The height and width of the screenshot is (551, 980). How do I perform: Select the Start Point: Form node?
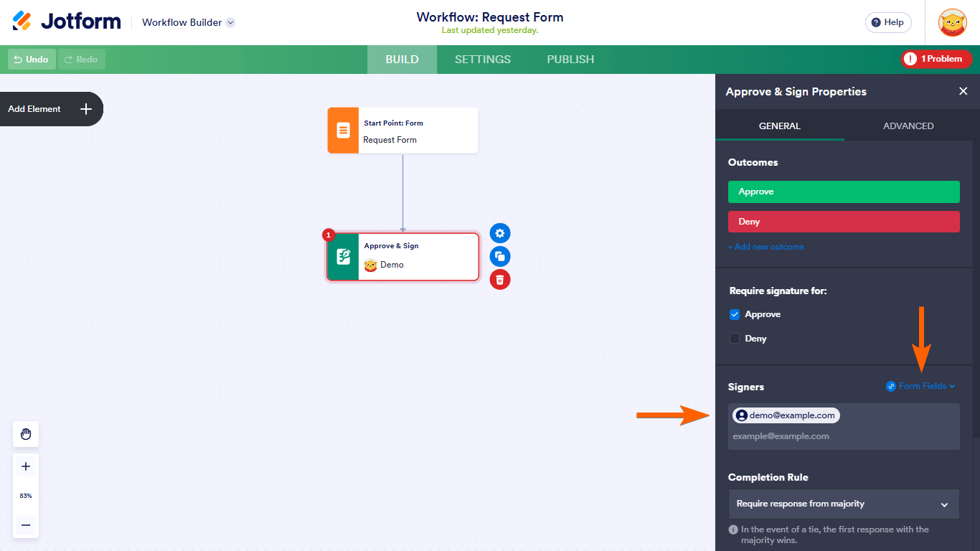click(402, 131)
